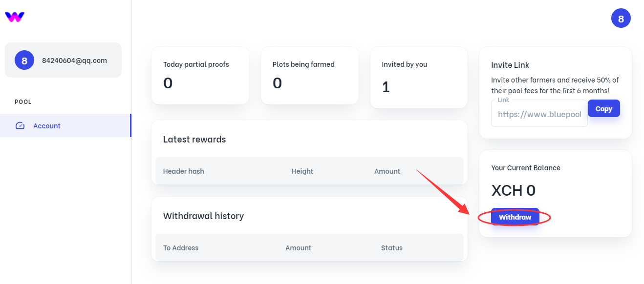This screenshot has width=644, height=284.
Task: Click the Invited by you card
Action: pos(419,77)
